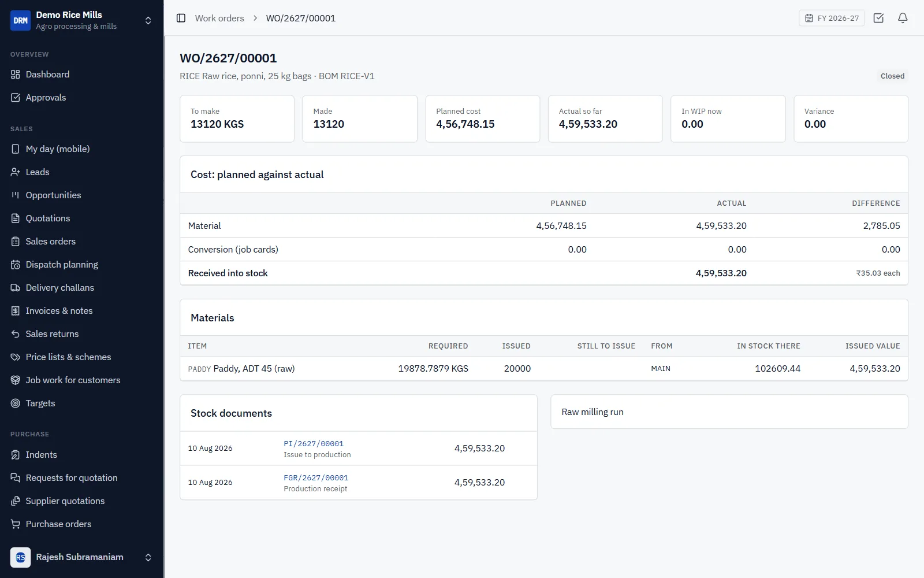The width and height of the screenshot is (924, 578).
Task: Open production receipt FGR/2627/00001
Action: click(x=316, y=478)
